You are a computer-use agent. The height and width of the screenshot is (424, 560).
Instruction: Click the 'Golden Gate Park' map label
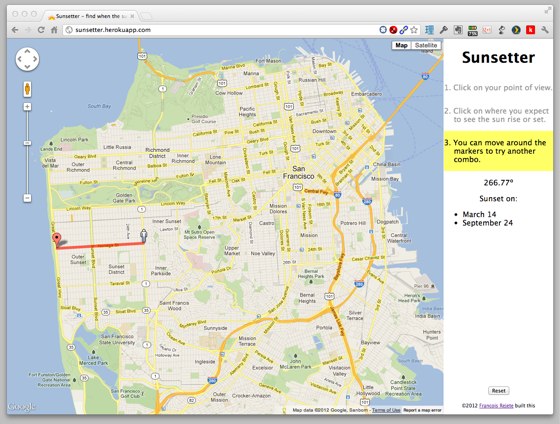(x=124, y=198)
